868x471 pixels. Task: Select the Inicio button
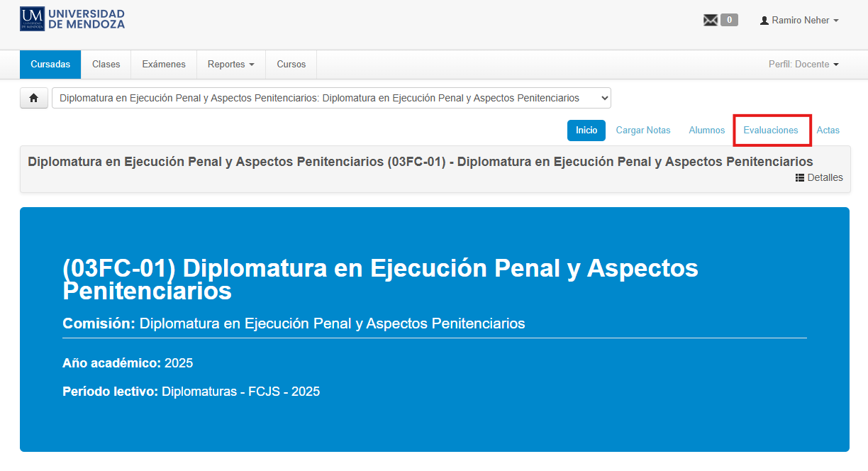click(586, 131)
